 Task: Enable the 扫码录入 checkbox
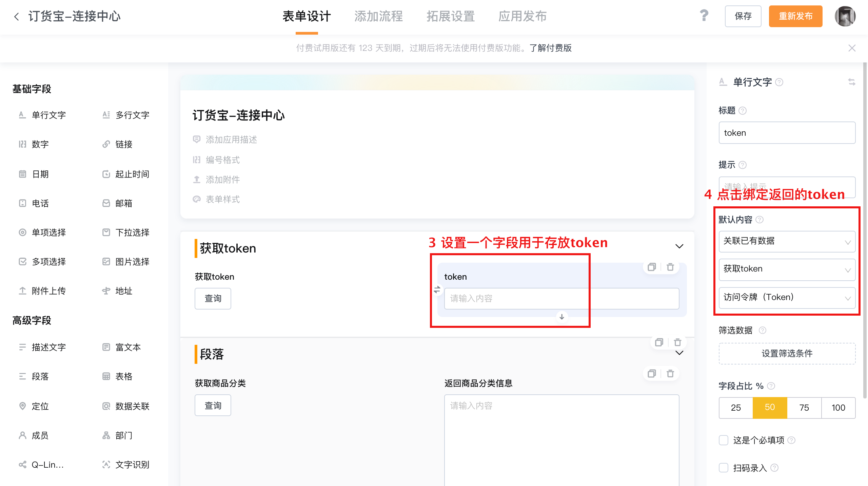pos(724,468)
